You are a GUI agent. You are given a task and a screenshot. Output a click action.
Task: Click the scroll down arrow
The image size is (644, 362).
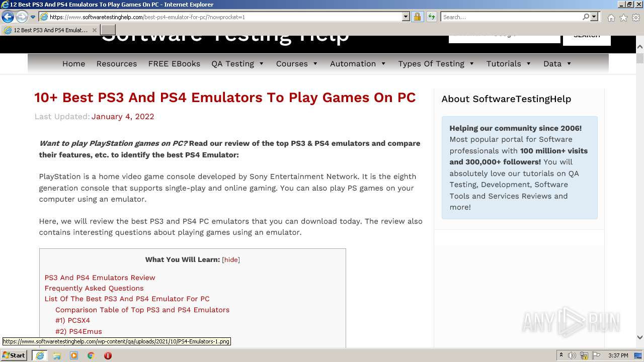tap(640, 337)
